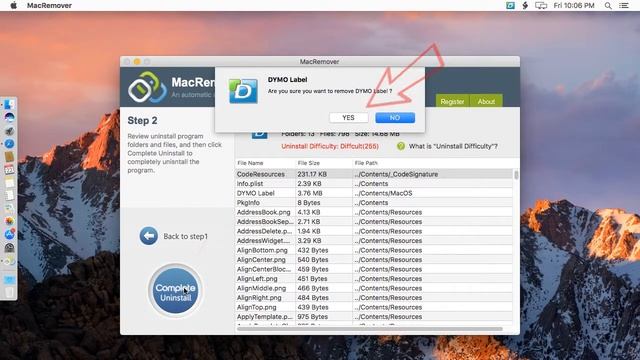Open the Trash in the dock

click(x=9, y=292)
